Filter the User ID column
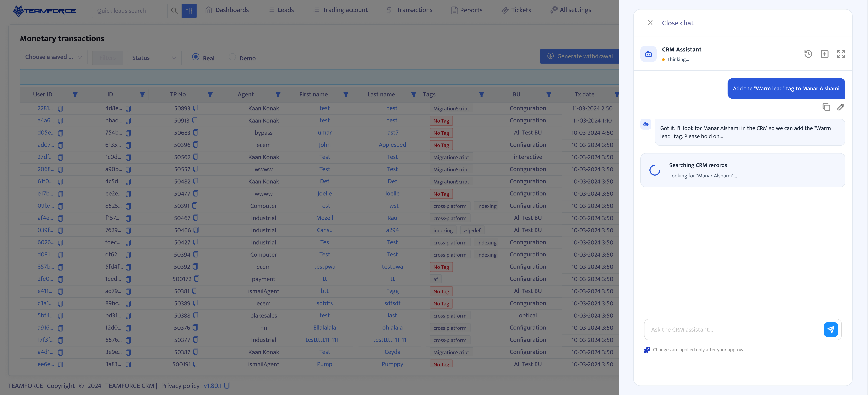868x395 pixels. tap(75, 95)
